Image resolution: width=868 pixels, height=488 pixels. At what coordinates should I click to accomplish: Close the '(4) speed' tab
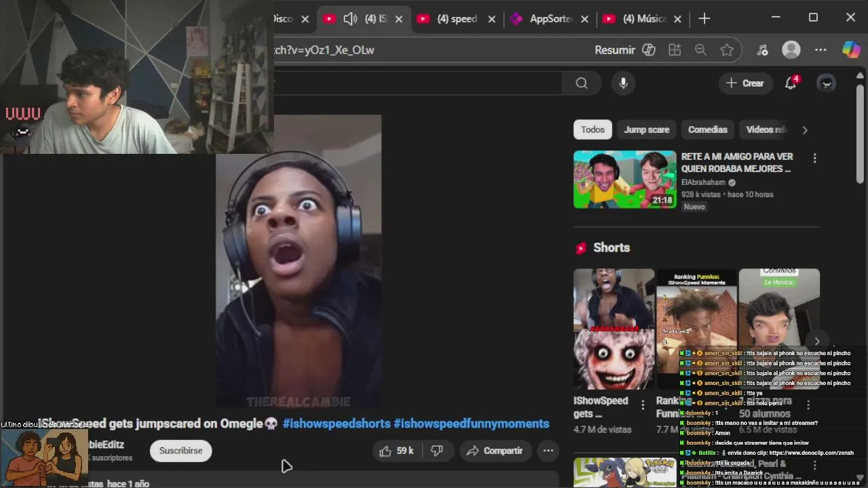click(492, 19)
